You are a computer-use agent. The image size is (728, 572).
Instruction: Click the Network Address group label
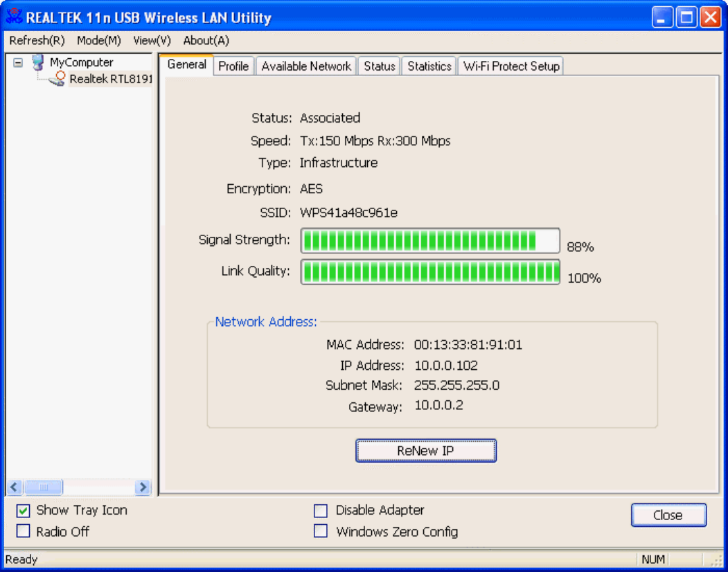[x=266, y=322]
